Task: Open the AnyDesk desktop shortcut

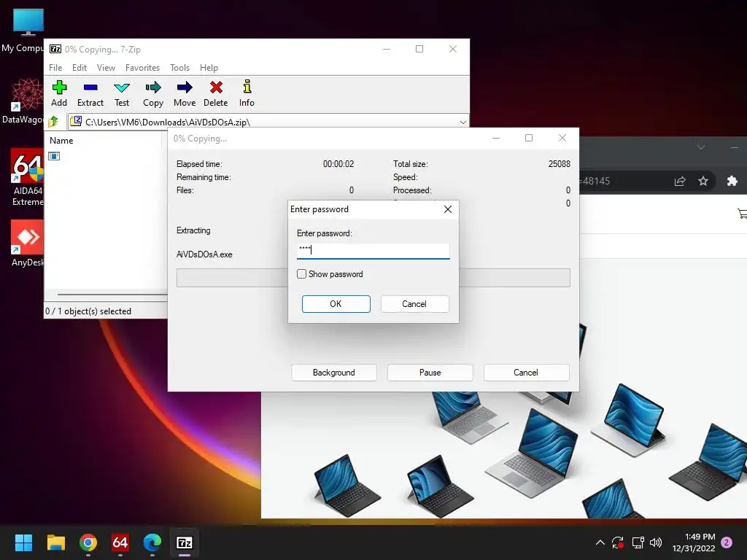Action: (28, 243)
